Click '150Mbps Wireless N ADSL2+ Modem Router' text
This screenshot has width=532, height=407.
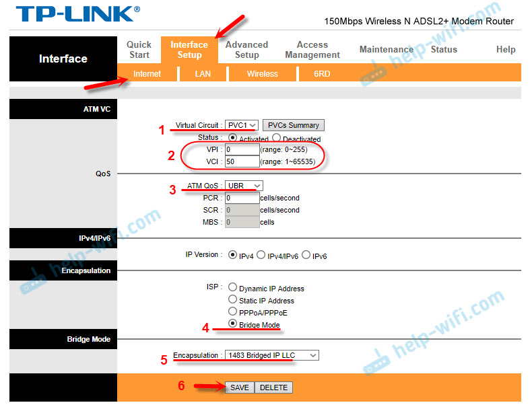click(x=419, y=22)
